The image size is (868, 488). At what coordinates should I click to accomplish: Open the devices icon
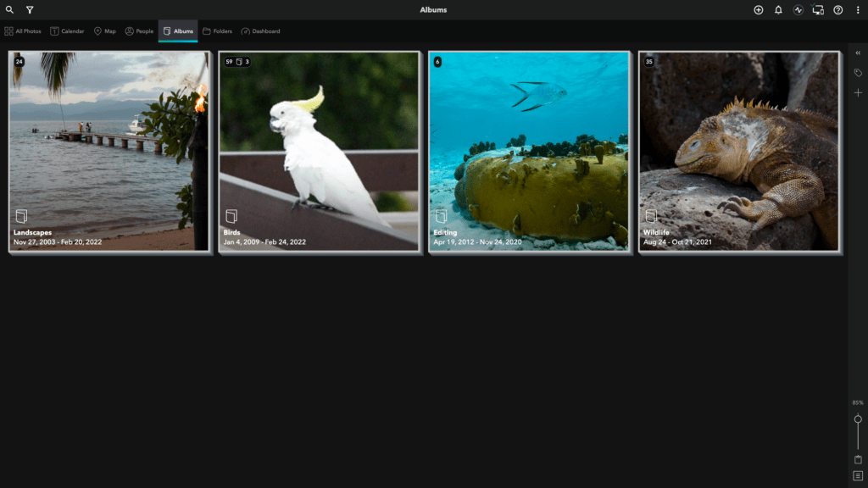818,10
